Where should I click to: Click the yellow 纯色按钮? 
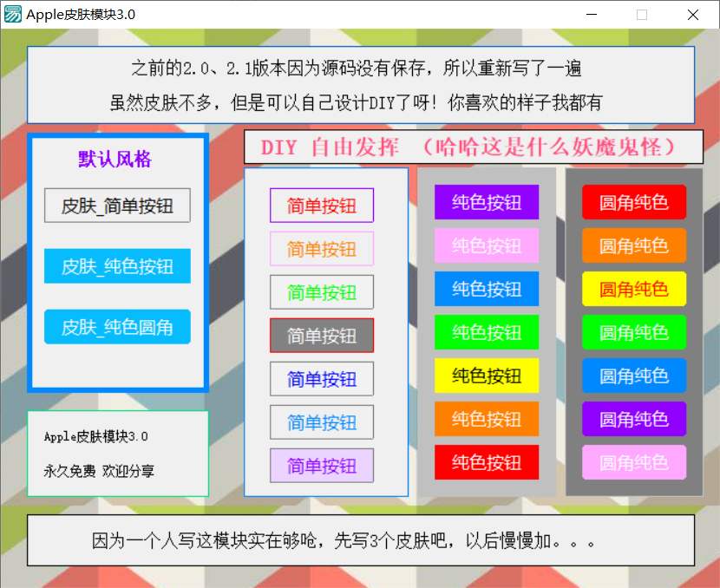click(487, 376)
